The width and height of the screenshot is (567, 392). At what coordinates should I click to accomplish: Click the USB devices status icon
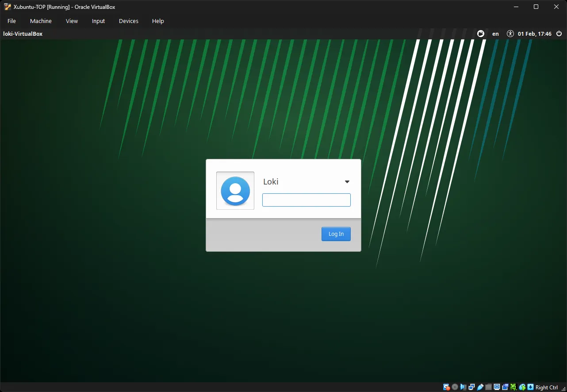pos(479,387)
